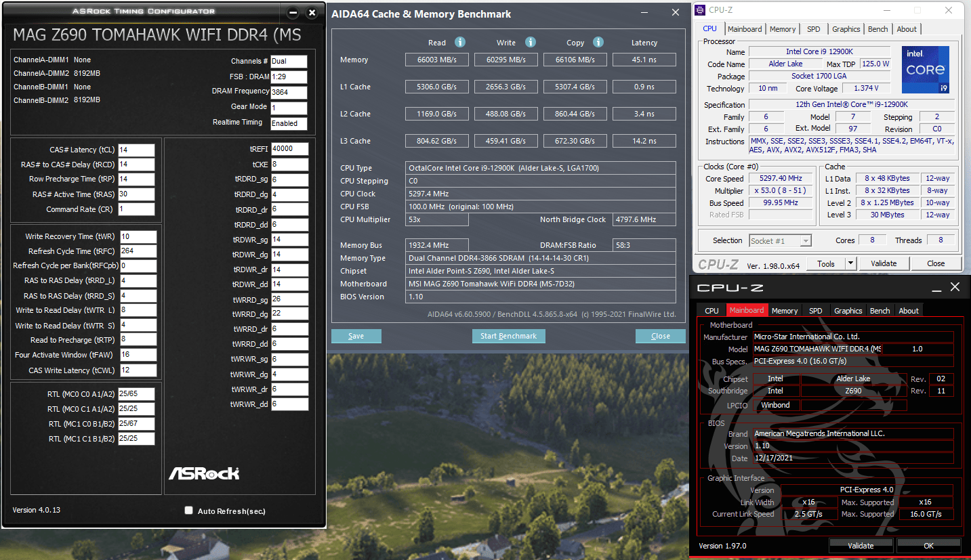Click the CPU-Z application icon in the title bar
Image resolution: width=971 pixels, height=560 pixels.
699,9
